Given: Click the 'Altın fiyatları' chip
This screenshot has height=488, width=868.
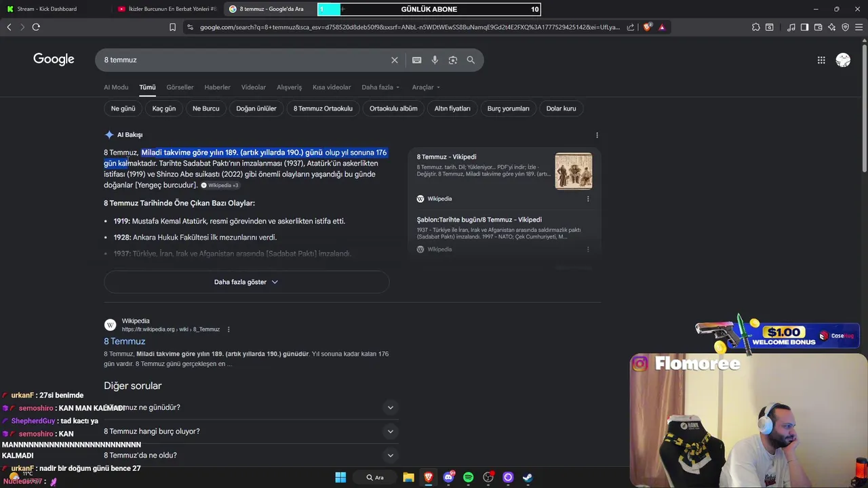Looking at the screenshot, I should [452, 108].
